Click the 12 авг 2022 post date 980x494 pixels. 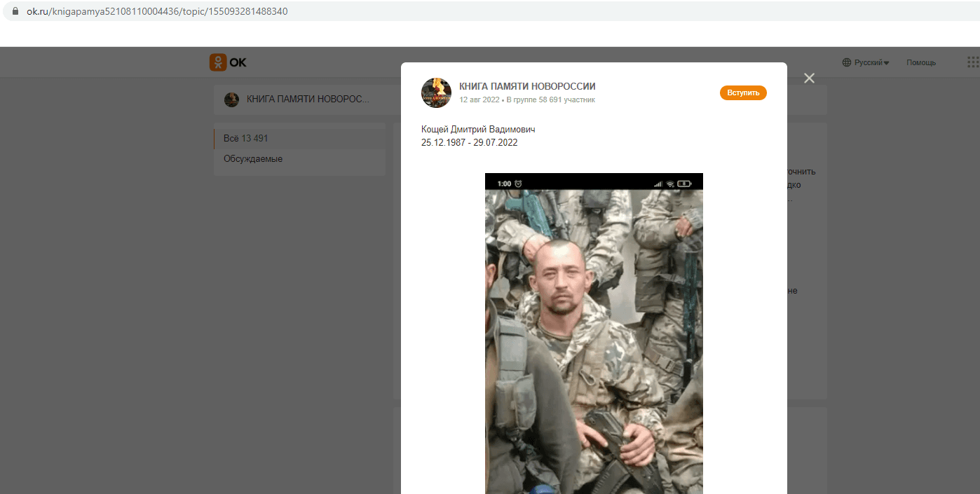(x=479, y=100)
